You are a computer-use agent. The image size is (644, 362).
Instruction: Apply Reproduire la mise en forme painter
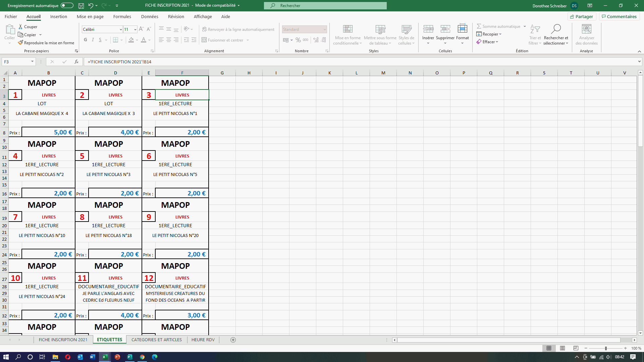20,43
